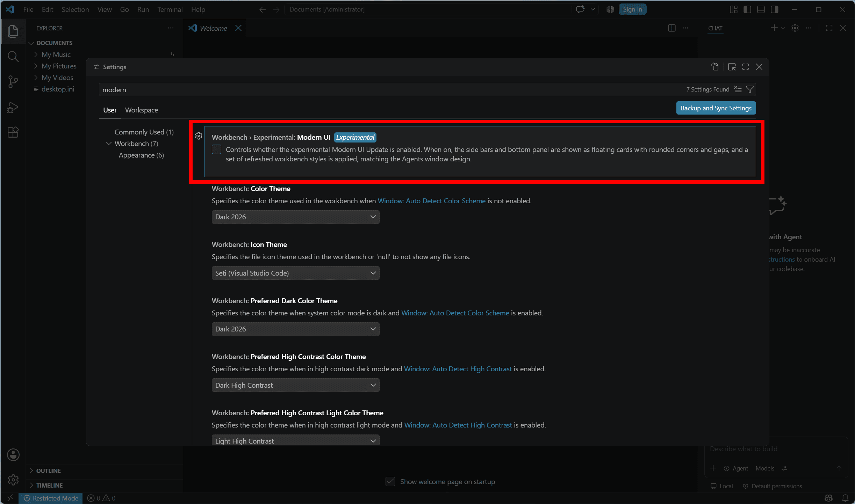Click the Sign In button
Image resolution: width=855 pixels, height=504 pixels.
[x=632, y=9]
